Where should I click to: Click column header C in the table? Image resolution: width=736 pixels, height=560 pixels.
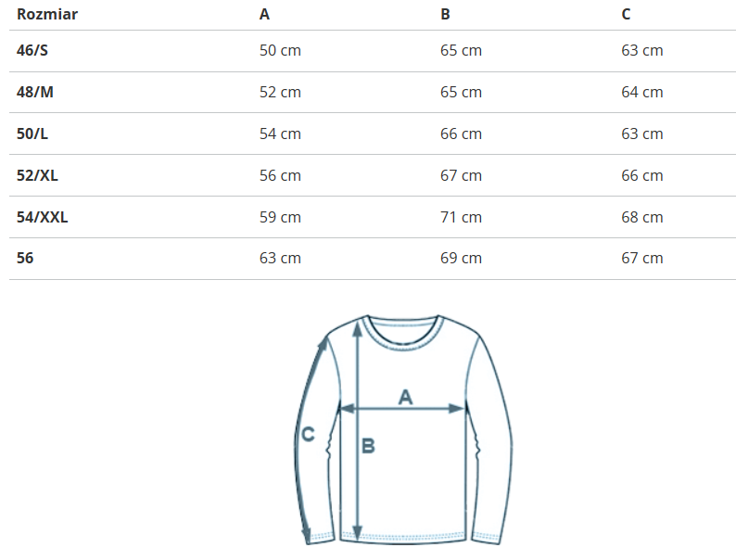click(627, 14)
